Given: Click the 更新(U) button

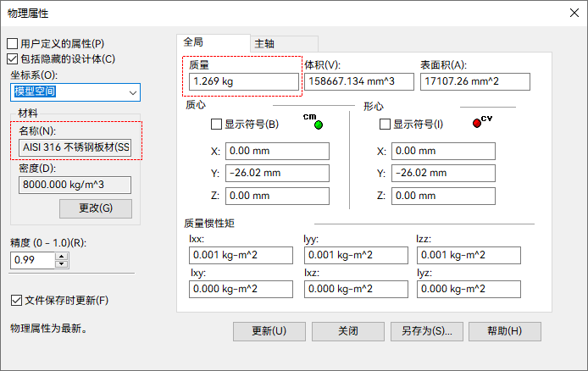Looking at the screenshot, I should [x=269, y=330].
